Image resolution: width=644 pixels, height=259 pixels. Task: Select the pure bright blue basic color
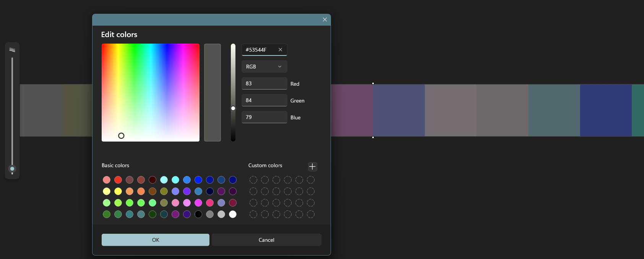[198, 180]
